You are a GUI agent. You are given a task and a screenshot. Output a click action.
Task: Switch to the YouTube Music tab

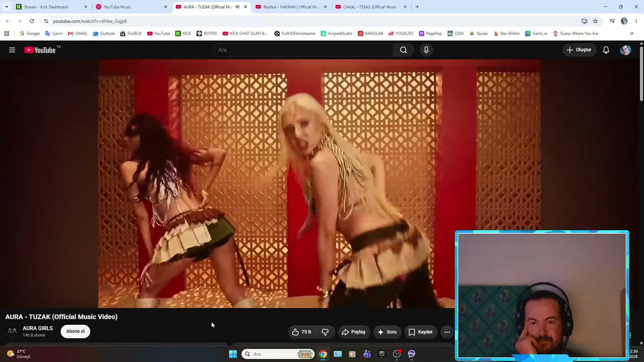tap(131, 7)
